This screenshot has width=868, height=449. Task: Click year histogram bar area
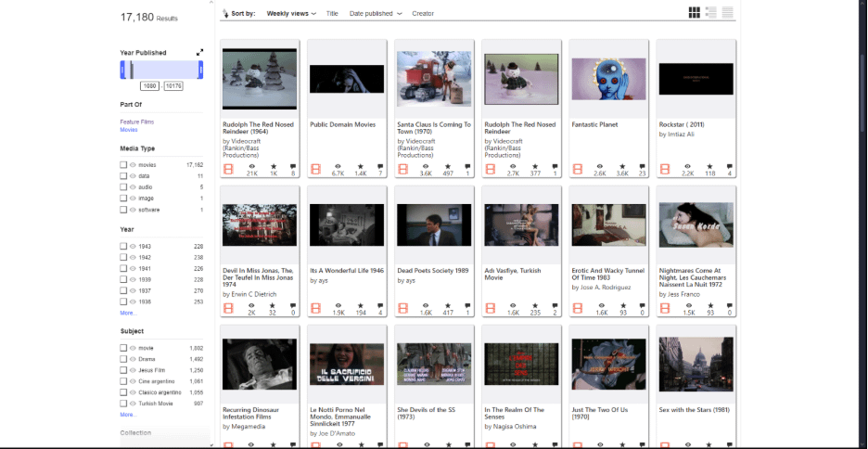coord(161,70)
